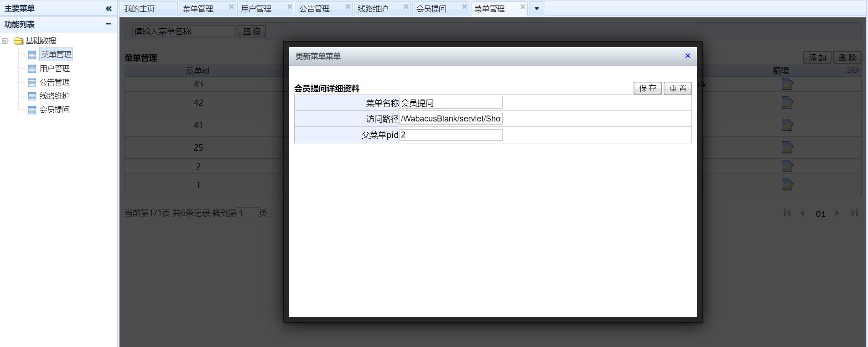The width and height of the screenshot is (868, 347).
Task: Close the 公告管理 tab
Action: 348,7
